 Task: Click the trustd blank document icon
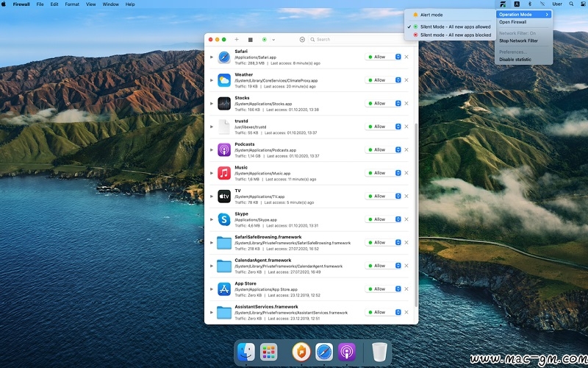point(224,127)
